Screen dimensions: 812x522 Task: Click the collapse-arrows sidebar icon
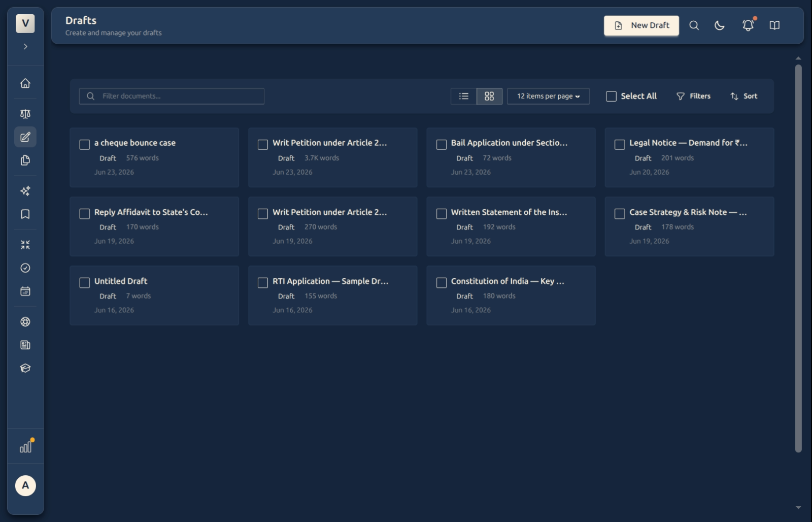click(25, 245)
